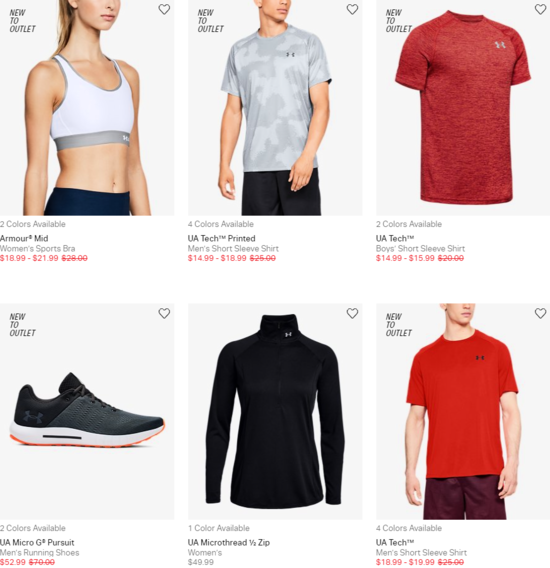This screenshot has width=550, height=568.
Task: Favorite the red Men's UA Tech shirt
Action: pos(540,313)
